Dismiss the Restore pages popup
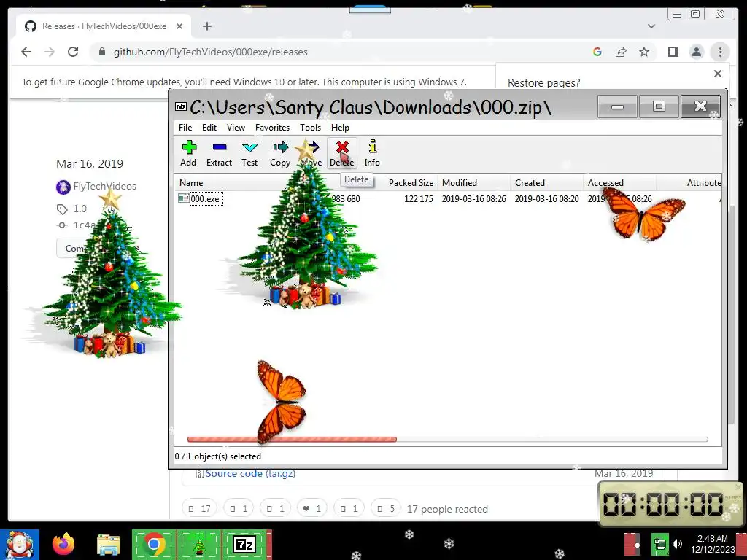This screenshot has height=560, width=747. coord(718,74)
